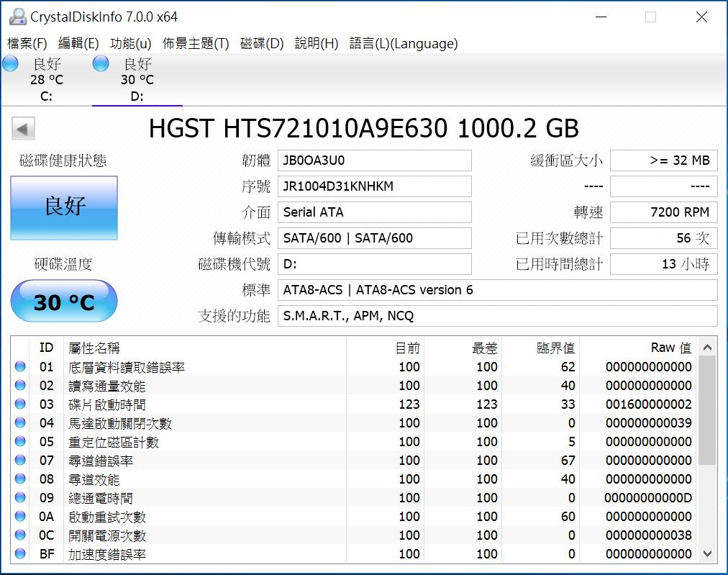The height and width of the screenshot is (575, 728).
Task: Click the standard field ATA8-ACS version 6
Action: click(498, 290)
